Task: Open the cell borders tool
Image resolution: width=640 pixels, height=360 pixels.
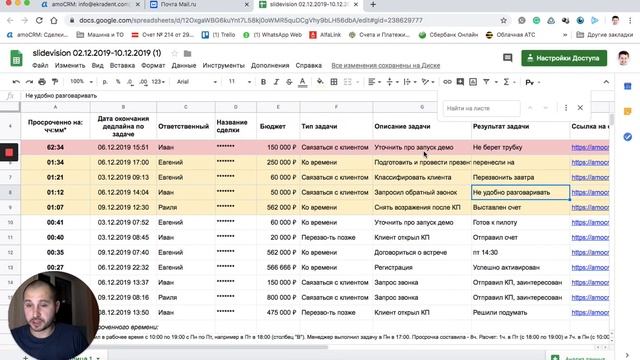Action: tap(334, 82)
